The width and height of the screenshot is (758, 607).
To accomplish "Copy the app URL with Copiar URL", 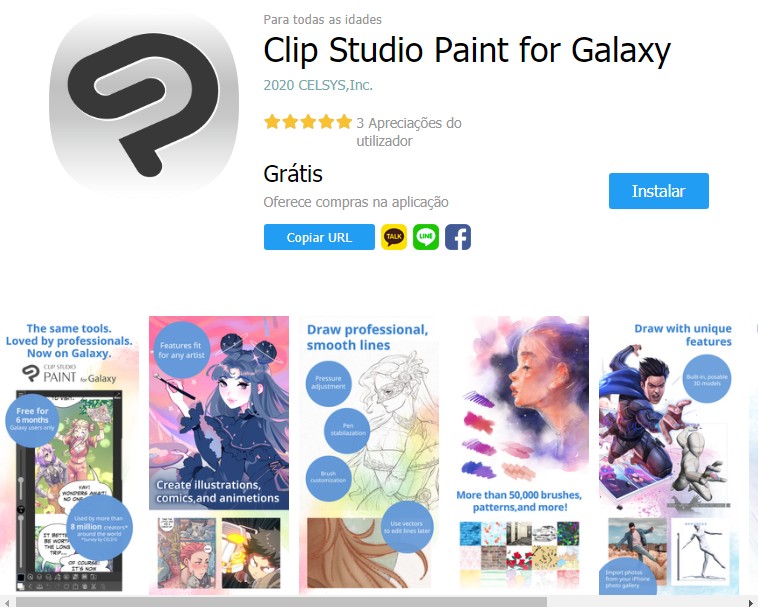I will pos(319,237).
